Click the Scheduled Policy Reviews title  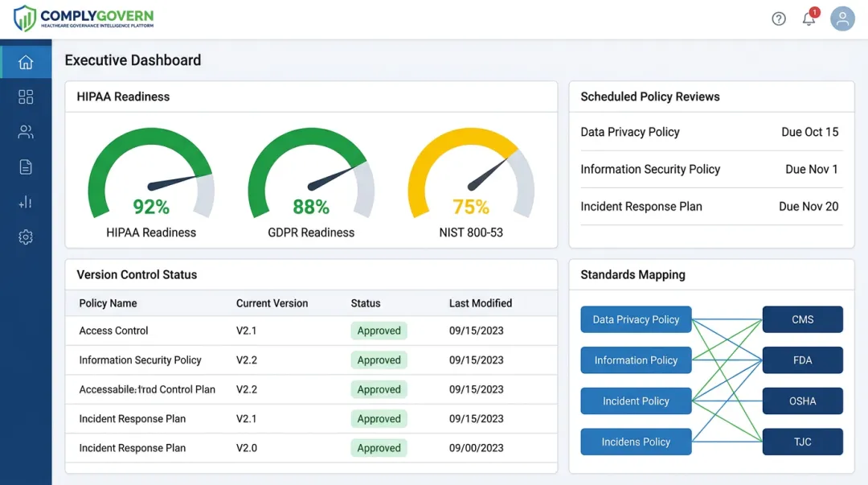pos(650,97)
